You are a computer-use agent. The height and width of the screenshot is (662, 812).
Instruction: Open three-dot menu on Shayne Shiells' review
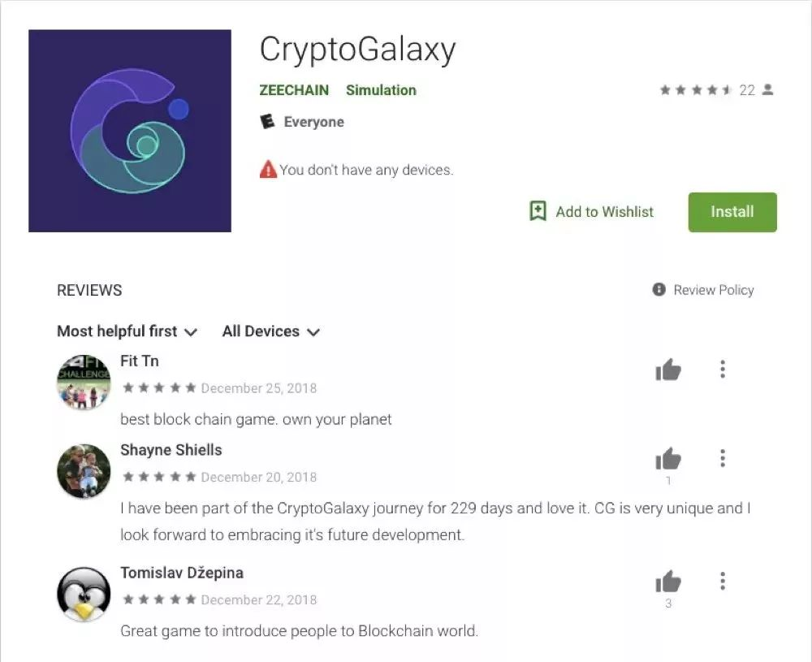[723, 458]
